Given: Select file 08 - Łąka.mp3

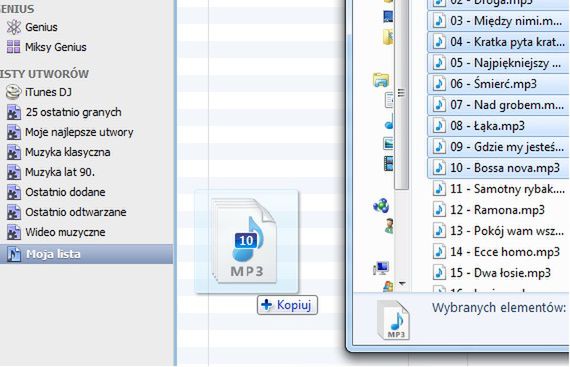Looking at the screenshot, I should 498,126.
